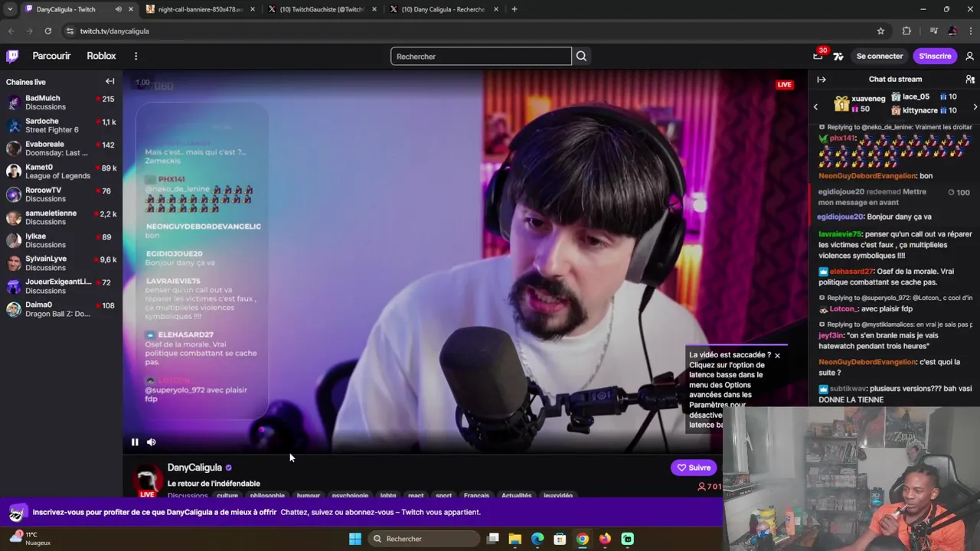Open Firefox from taskbar
This screenshot has width=980, height=551.
pos(605,539)
